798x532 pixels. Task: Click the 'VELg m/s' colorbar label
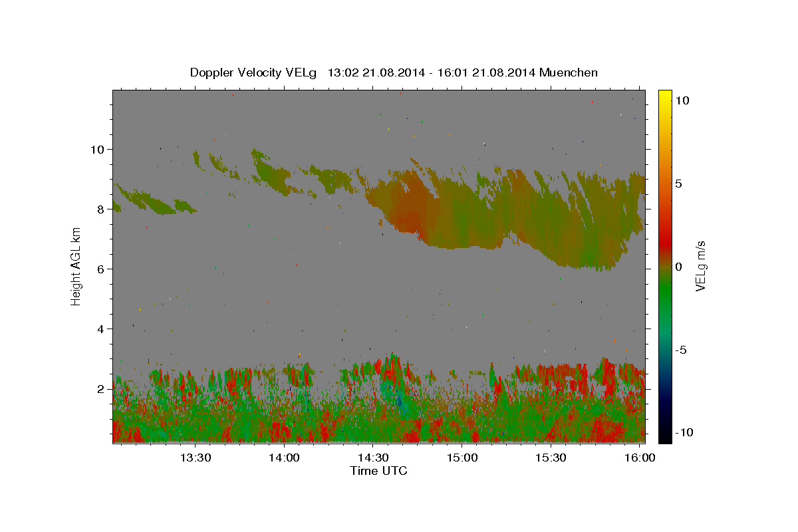point(700,267)
